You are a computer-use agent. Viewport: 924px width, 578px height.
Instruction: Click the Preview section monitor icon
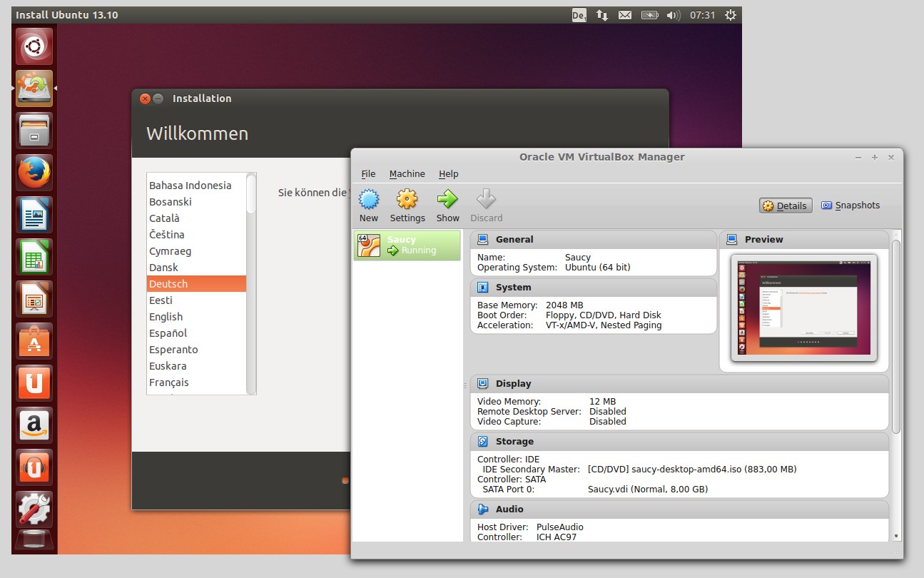(x=732, y=240)
